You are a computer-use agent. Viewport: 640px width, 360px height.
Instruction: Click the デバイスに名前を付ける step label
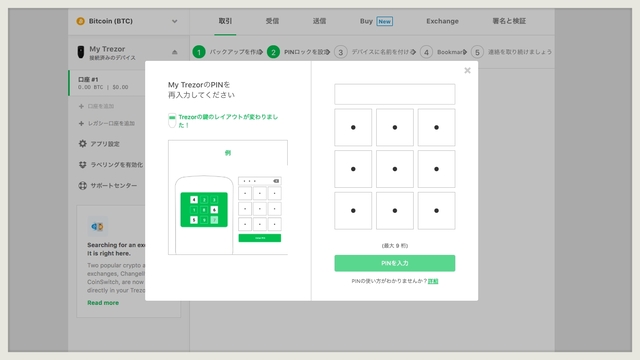point(381,52)
